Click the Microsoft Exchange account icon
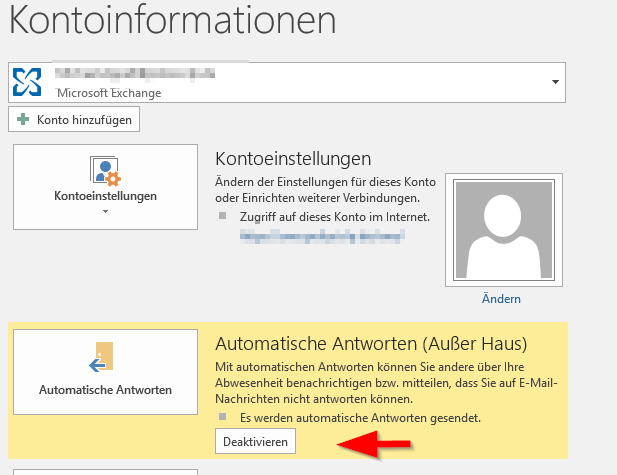617x475 pixels. click(28, 82)
